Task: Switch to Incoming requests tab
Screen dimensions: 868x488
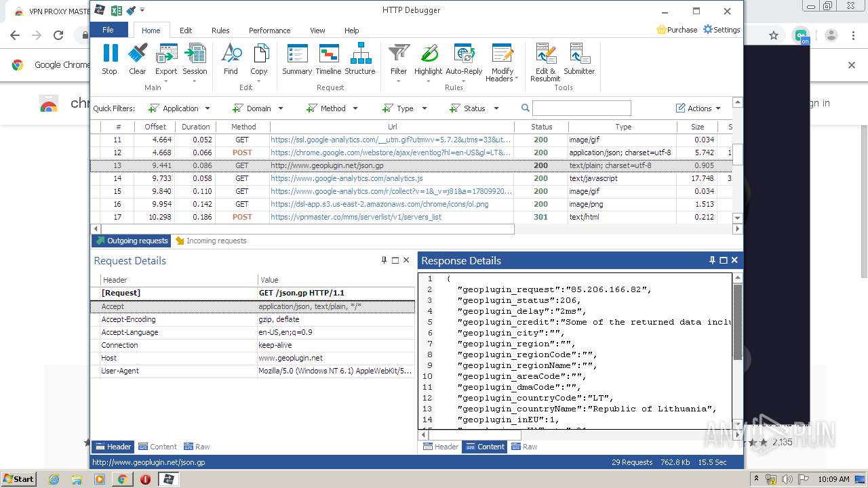Action: 211,241
